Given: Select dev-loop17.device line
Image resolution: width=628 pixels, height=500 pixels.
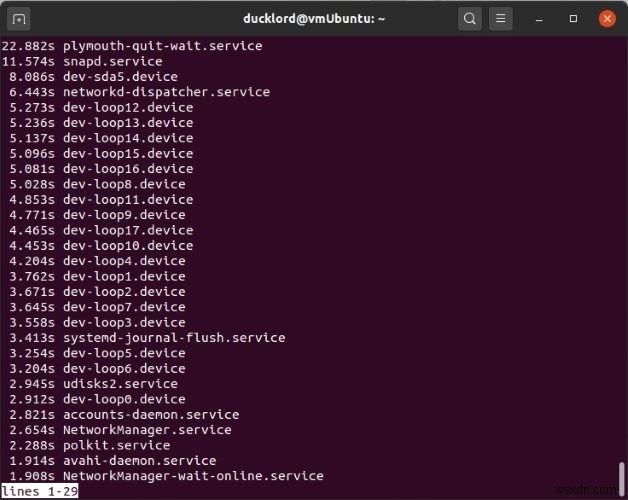Looking at the screenshot, I should pyautogui.click(x=101, y=230).
